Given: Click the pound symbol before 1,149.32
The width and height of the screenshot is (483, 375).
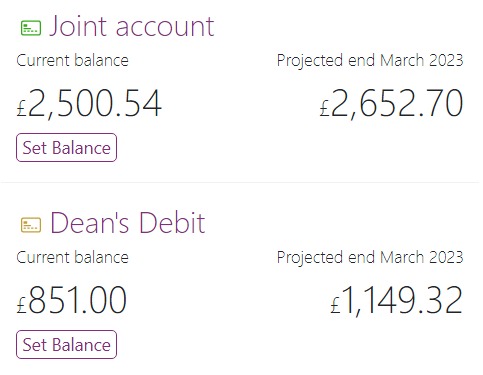Looking at the screenshot, I should (x=335, y=305).
